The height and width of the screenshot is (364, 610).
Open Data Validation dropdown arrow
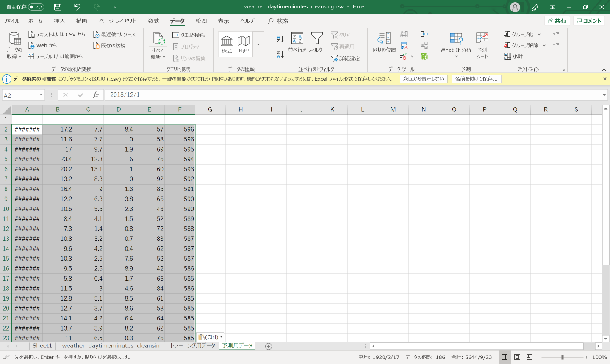412,56
